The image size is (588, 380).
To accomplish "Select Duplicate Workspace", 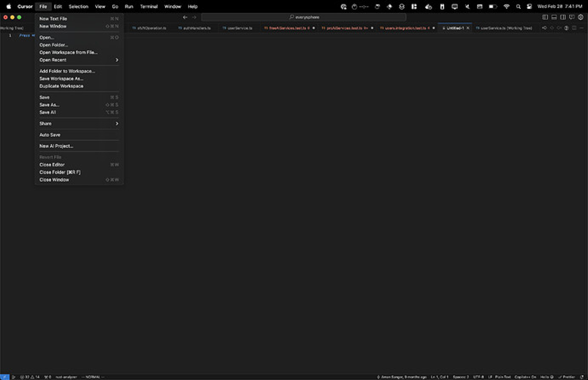I will (79, 86).
